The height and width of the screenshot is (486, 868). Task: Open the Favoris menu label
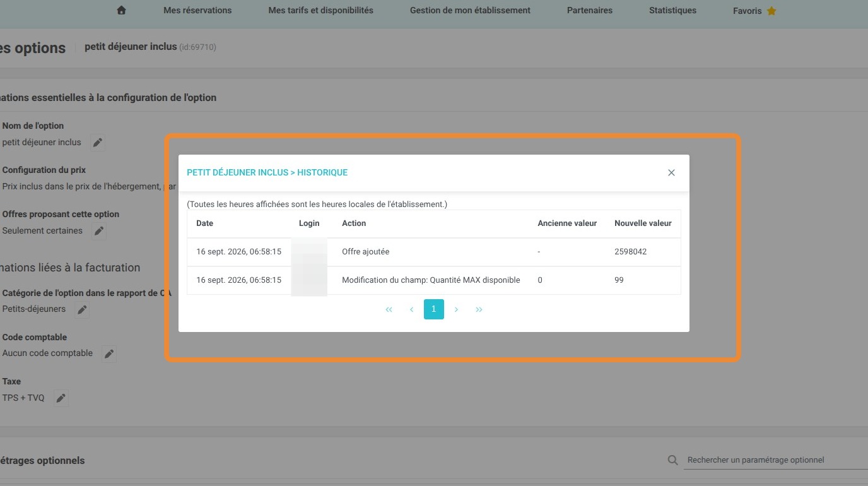coord(748,11)
